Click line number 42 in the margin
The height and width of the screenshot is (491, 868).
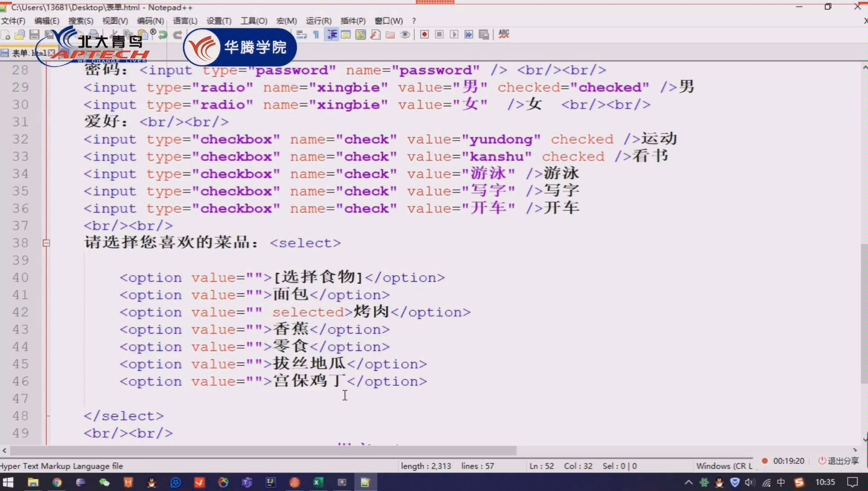pyautogui.click(x=20, y=312)
